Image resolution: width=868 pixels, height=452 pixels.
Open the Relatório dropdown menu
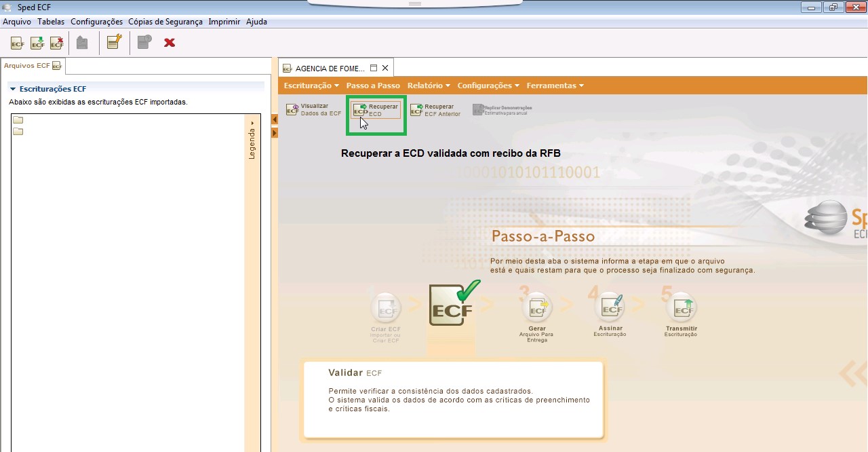429,86
